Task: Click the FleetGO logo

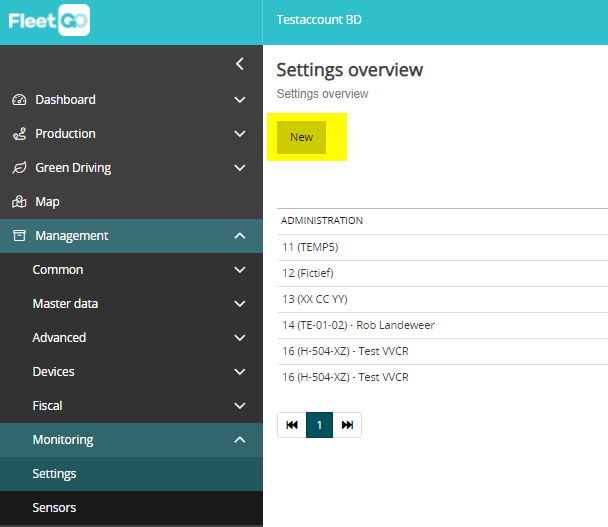Action: coord(49,20)
